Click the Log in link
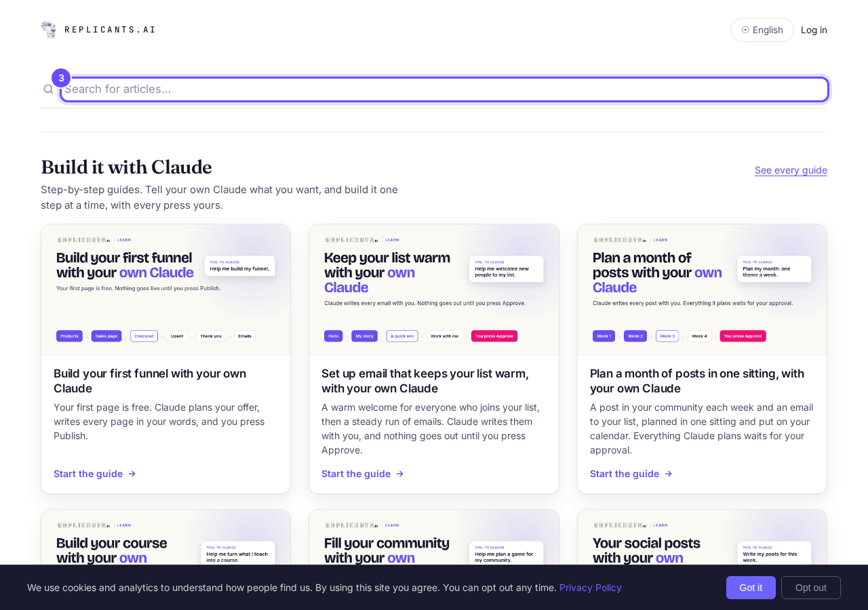 tap(814, 30)
